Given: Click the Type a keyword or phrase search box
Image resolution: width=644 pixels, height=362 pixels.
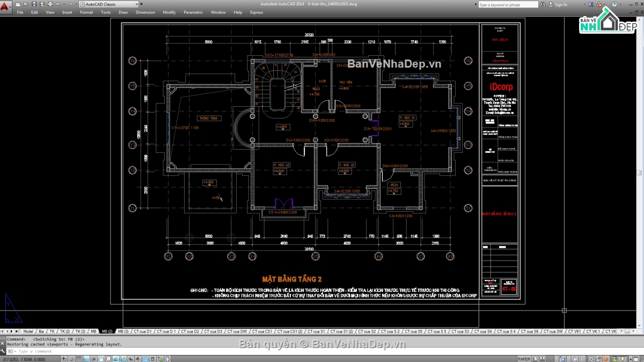Looking at the screenshot, I should [x=508, y=4].
